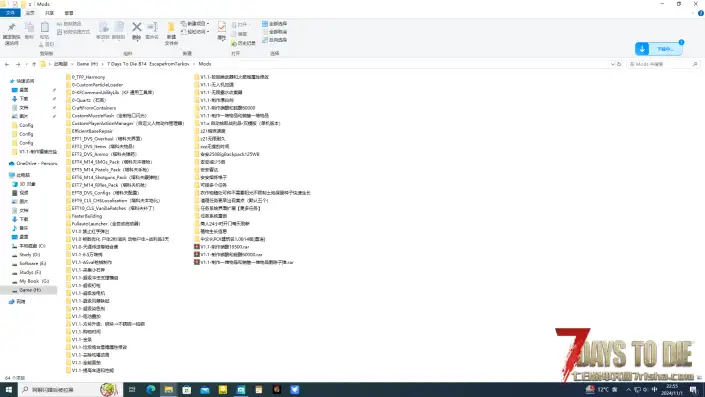This screenshot has width=705, height=397.
Task: Open OneDrive in the navigation pane
Action: pos(33,163)
